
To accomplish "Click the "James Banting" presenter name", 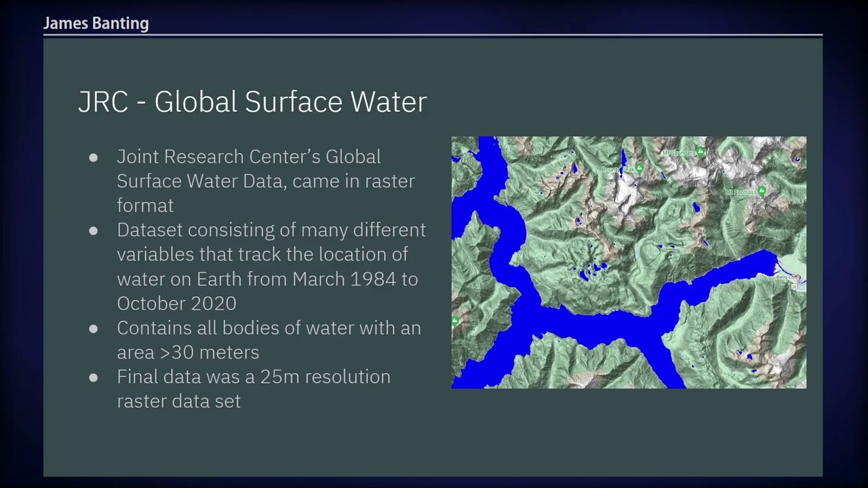I will (x=96, y=24).
